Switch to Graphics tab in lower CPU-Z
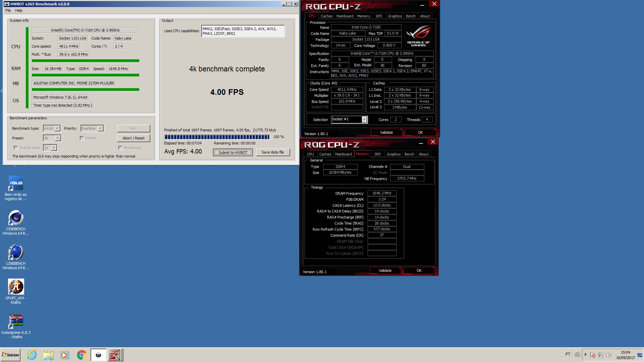The width and height of the screenshot is (644, 362). coord(393,154)
